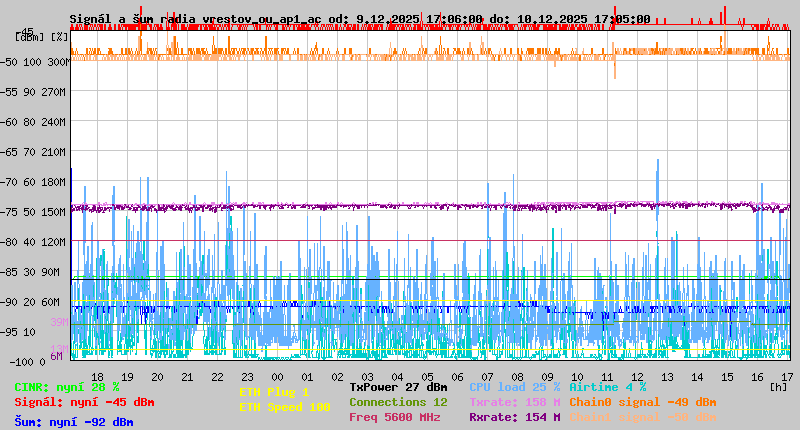Viewport: 800px width, 430px height.
Task: Click the 'Chain0 signal -49 dBm' legend label
Action: tap(643, 402)
